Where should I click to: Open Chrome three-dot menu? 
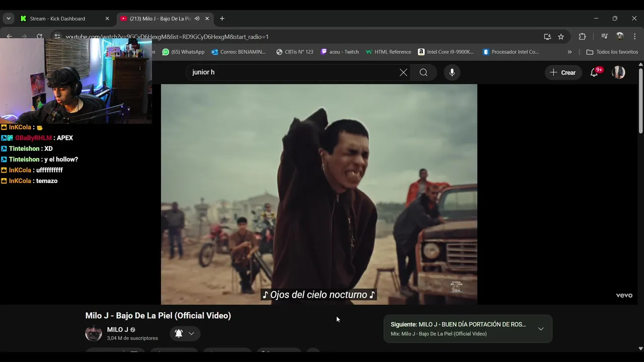click(x=635, y=37)
